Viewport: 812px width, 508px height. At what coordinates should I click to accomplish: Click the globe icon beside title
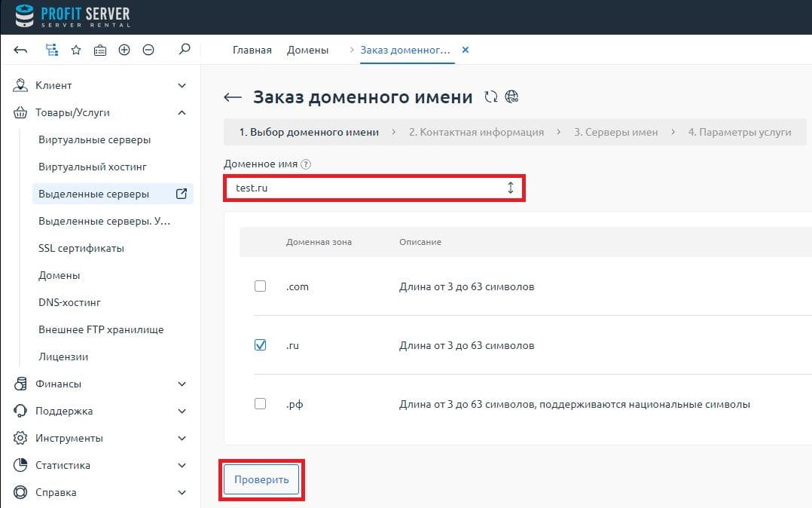[511, 97]
